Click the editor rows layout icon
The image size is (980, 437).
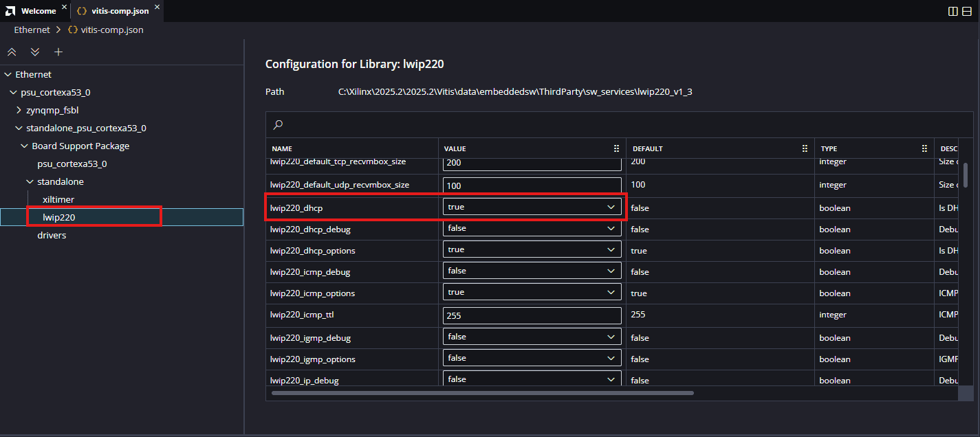967,11
